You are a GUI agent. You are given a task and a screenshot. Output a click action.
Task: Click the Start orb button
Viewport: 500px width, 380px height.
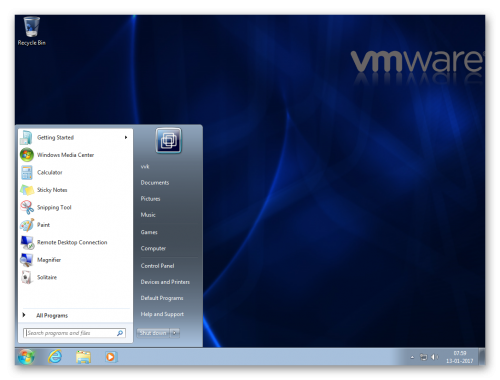pyautogui.click(x=26, y=357)
